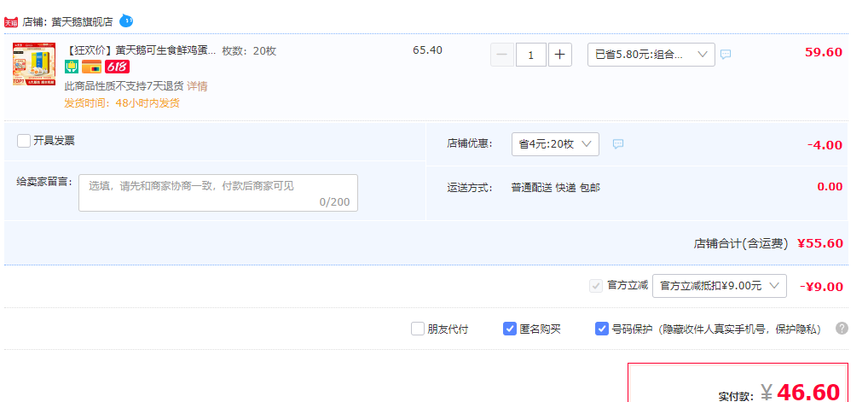The width and height of the screenshot is (868, 402).
Task: Click the gray help icon after 号码保护
Action: [x=842, y=329]
